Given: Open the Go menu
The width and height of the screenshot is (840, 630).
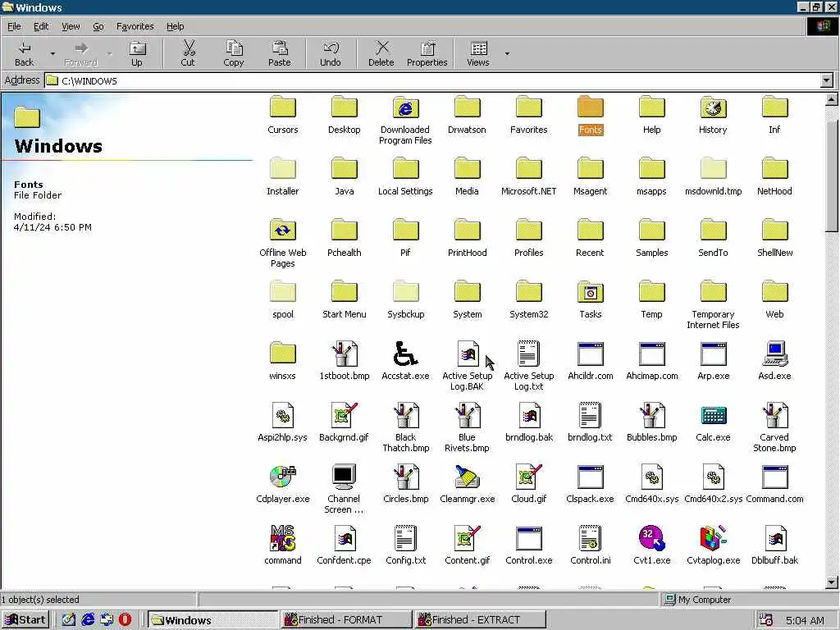Looking at the screenshot, I should click(98, 26).
